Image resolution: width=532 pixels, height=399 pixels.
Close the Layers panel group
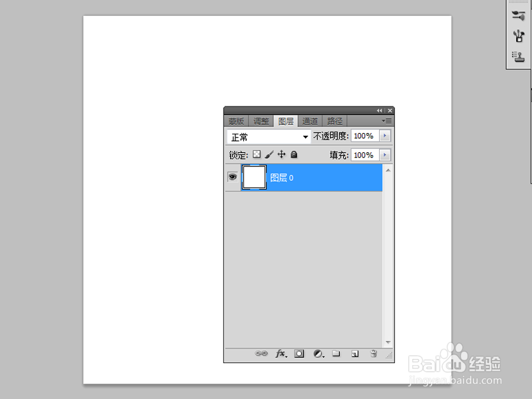click(x=390, y=110)
